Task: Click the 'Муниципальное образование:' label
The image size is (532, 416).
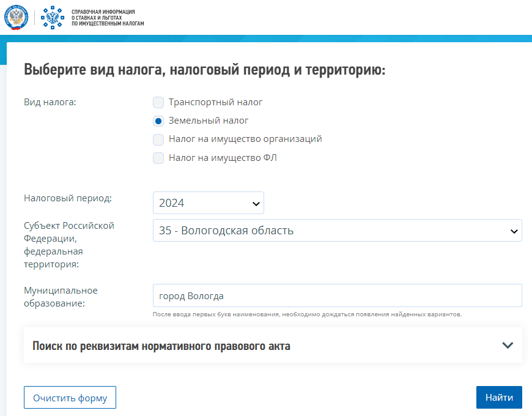Action: tap(61, 297)
